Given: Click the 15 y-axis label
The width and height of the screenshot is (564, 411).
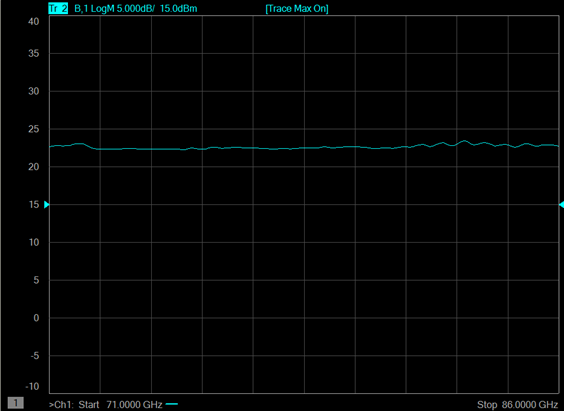Looking at the screenshot, I should pos(33,205).
